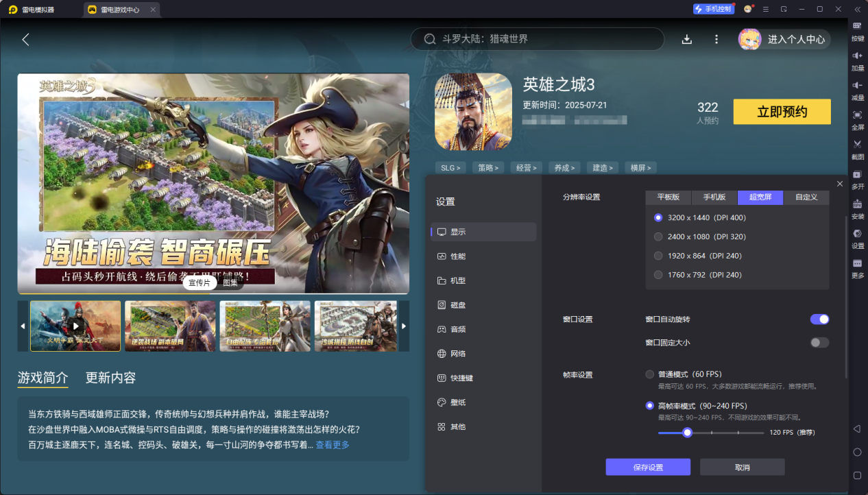
Task: Close the settings dialog with X
Action: tap(840, 184)
